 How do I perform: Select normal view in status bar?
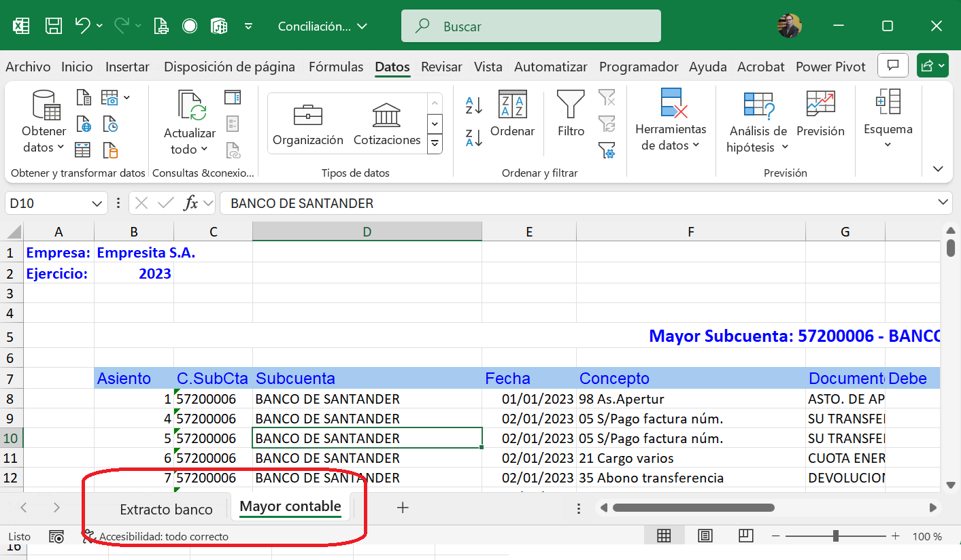pos(664,536)
